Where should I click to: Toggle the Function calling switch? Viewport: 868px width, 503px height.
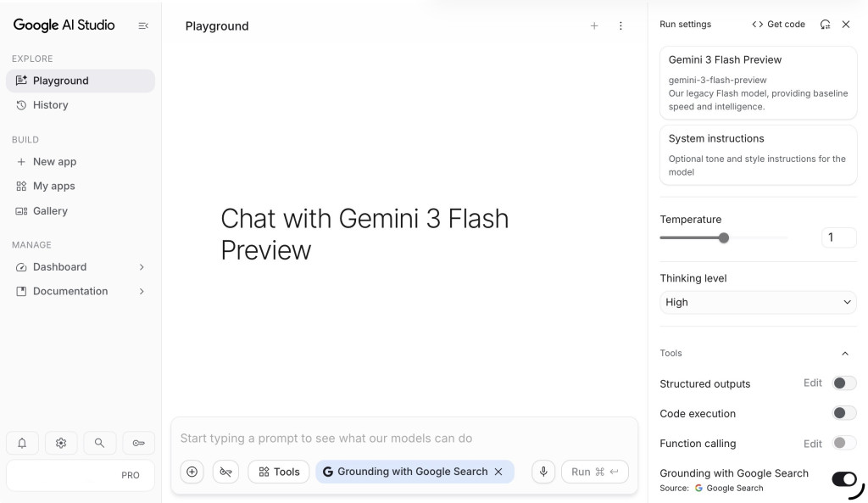[843, 443]
